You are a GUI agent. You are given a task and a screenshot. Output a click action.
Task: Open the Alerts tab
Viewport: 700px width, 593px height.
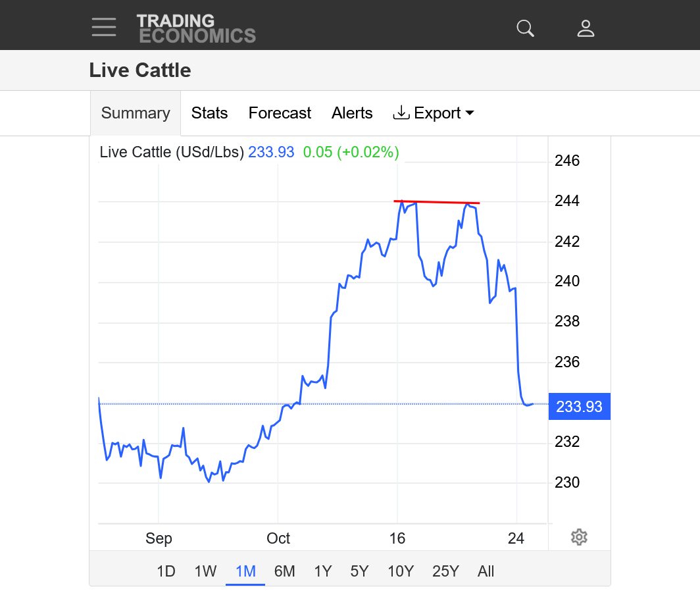coord(352,113)
